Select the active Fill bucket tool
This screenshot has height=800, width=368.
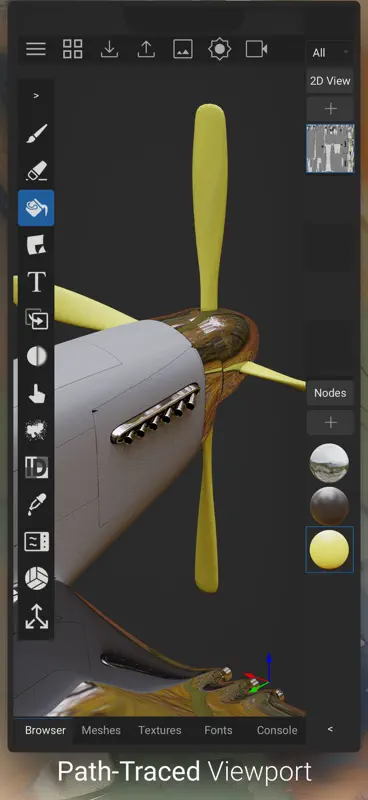(36, 208)
